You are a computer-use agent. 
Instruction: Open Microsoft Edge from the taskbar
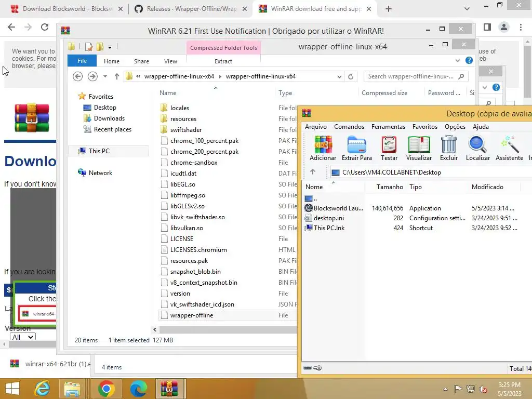[138, 389]
